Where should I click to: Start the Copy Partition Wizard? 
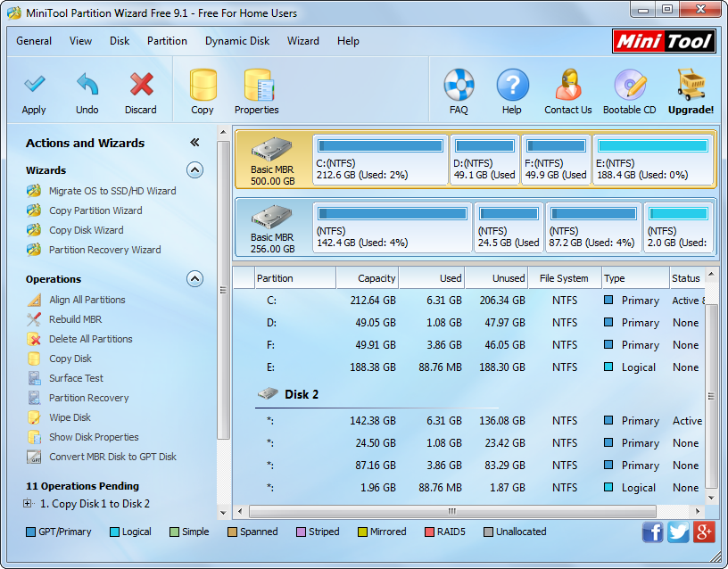tap(95, 210)
